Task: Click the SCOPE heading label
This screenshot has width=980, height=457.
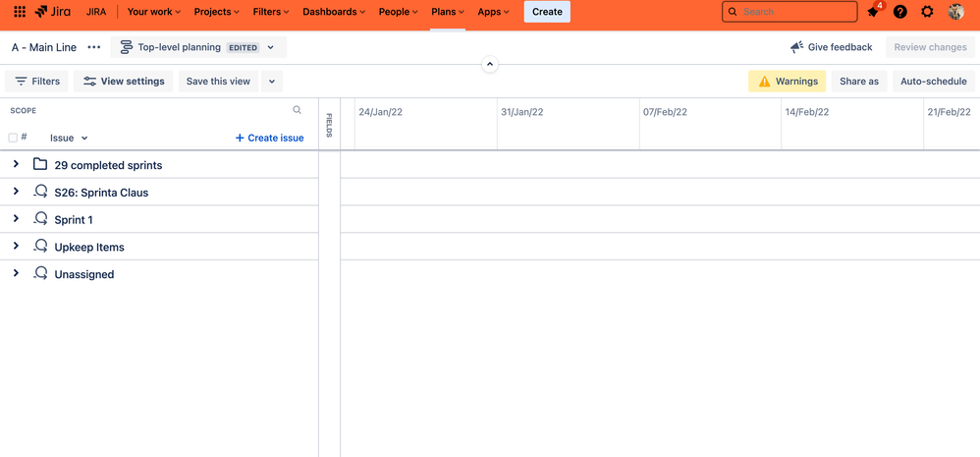Action: [x=24, y=111]
